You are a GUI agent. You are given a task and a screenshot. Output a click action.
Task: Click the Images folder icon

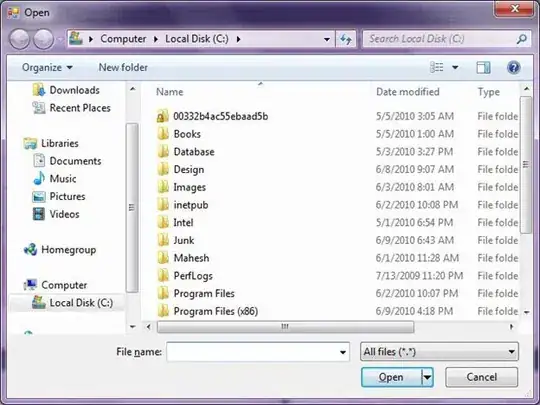163,187
